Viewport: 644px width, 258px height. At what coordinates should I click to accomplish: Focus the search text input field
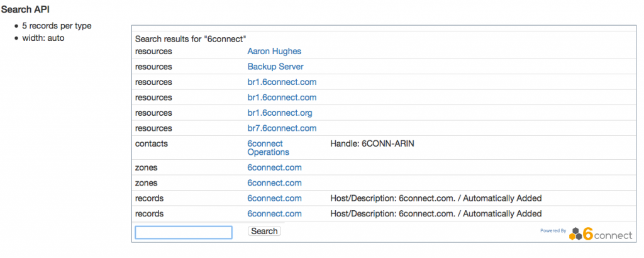184,232
